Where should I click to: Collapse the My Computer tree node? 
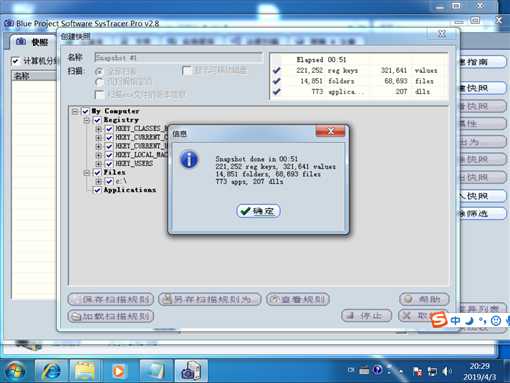[75, 111]
